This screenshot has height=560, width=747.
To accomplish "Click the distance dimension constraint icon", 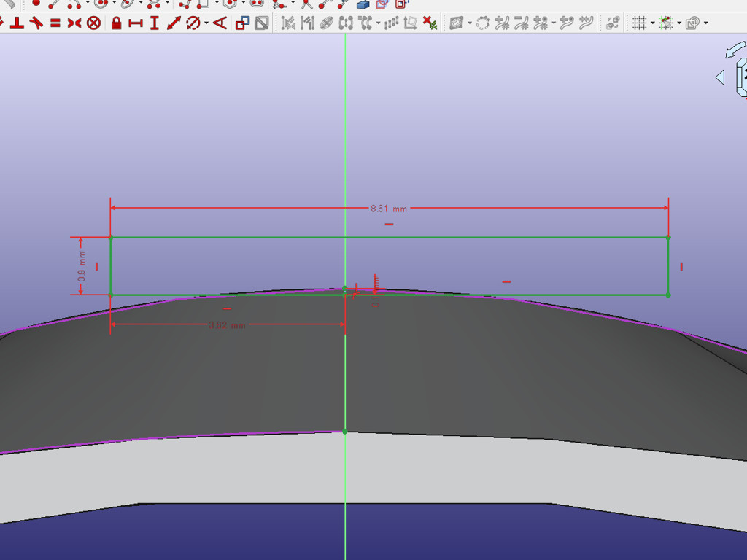I will (174, 23).
